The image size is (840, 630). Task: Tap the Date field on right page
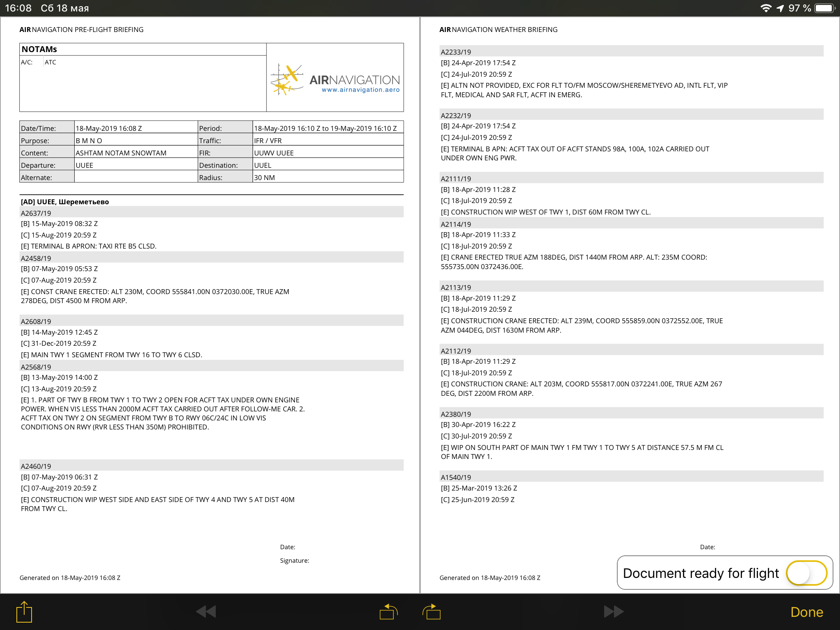708,547
